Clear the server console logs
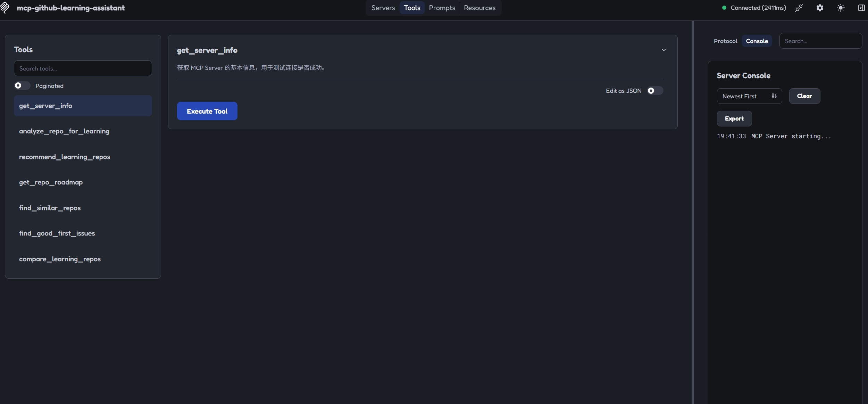The height and width of the screenshot is (404, 868). click(x=804, y=96)
